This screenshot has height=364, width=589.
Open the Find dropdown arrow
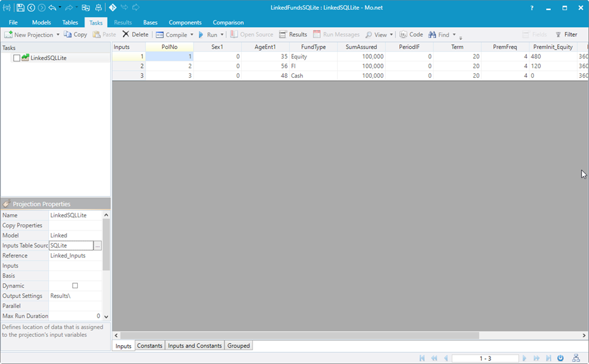pyautogui.click(x=454, y=35)
